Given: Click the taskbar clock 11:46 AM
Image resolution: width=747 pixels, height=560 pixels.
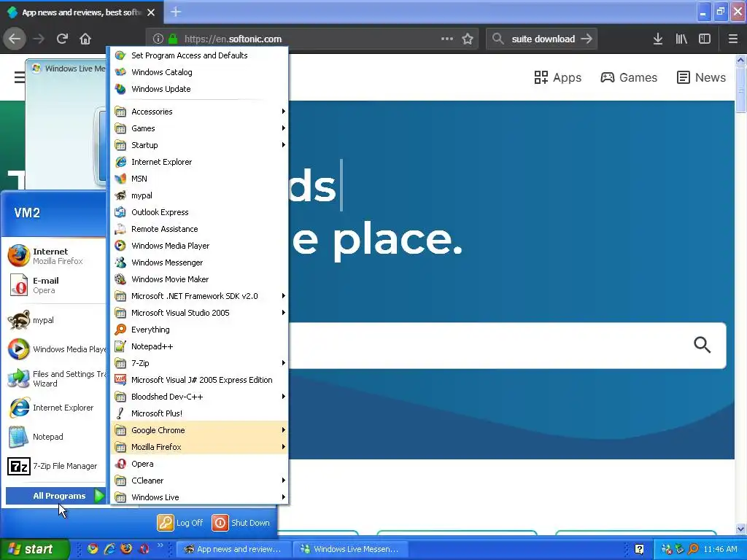Looking at the screenshot, I should pos(720,549).
